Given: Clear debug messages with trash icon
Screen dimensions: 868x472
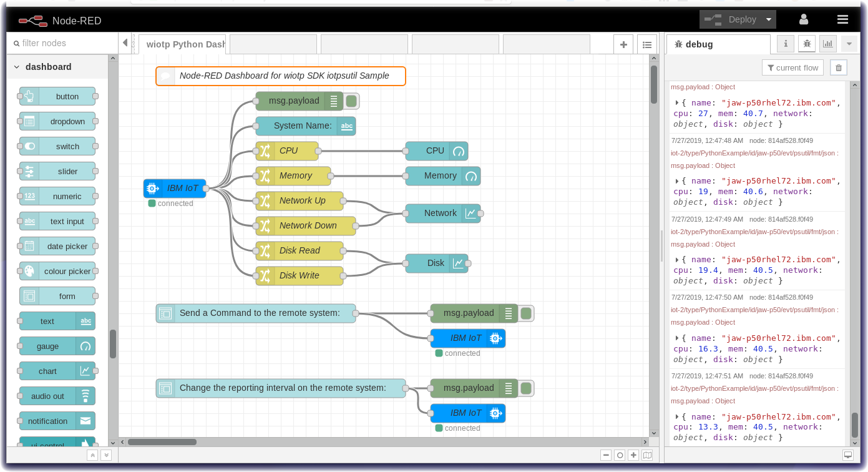Looking at the screenshot, I should pyautogui.click(x=839, y=67).
